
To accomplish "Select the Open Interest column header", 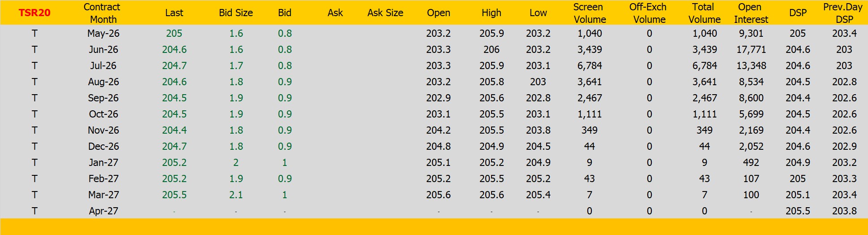I will 751,13.
